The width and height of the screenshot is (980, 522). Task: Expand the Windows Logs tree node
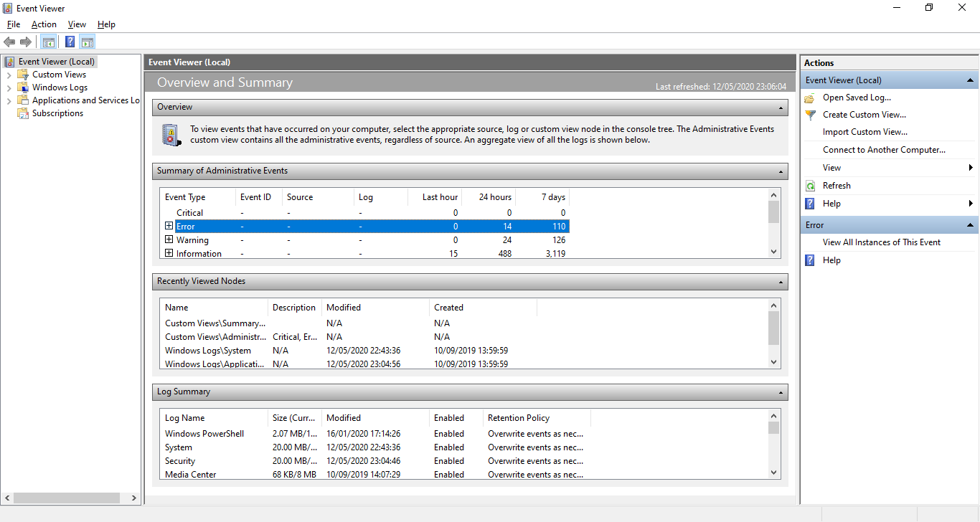[x=9, y=87]
